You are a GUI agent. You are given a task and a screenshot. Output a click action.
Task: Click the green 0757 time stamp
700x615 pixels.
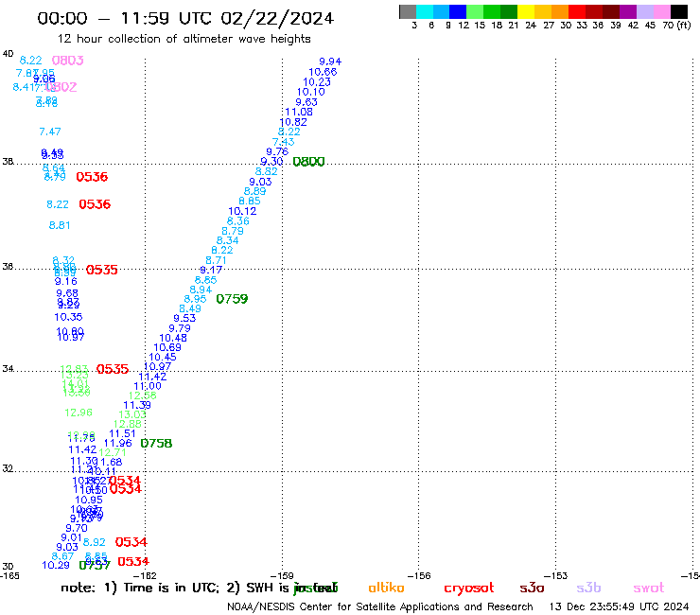(x=95, y=566)
